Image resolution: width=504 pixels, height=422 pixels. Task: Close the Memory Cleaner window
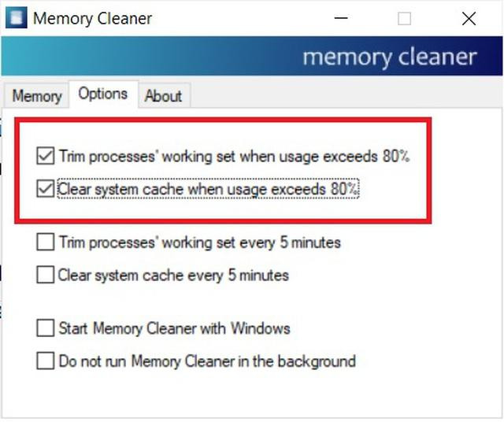pyautogui.click(x=469, y=18)
